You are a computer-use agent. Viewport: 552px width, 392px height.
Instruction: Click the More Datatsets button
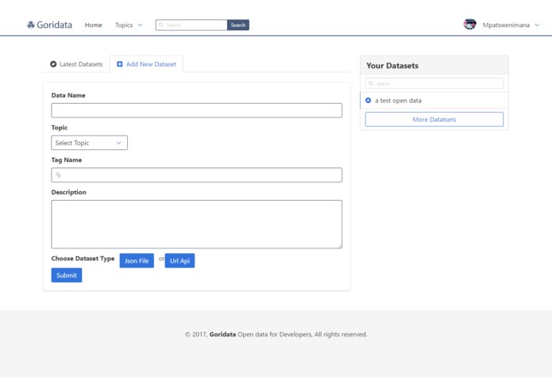pyautogui.click(x=434, y=120)
